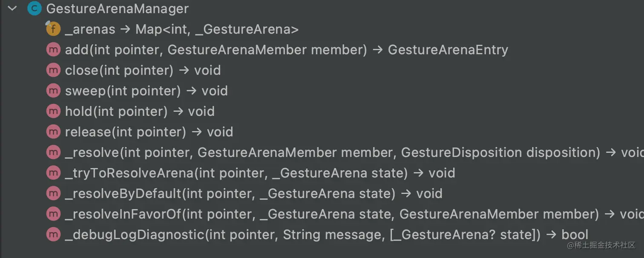644x258 pixels.
Task: Select the release(int pointer) method
Action: pyautogui.click(x=149, y=132)
